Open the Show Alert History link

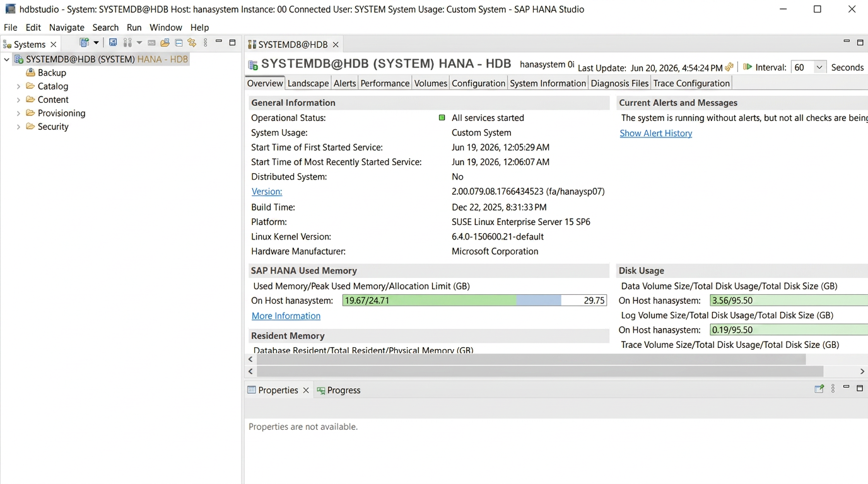pyautogui.click(x=655, y=133)
